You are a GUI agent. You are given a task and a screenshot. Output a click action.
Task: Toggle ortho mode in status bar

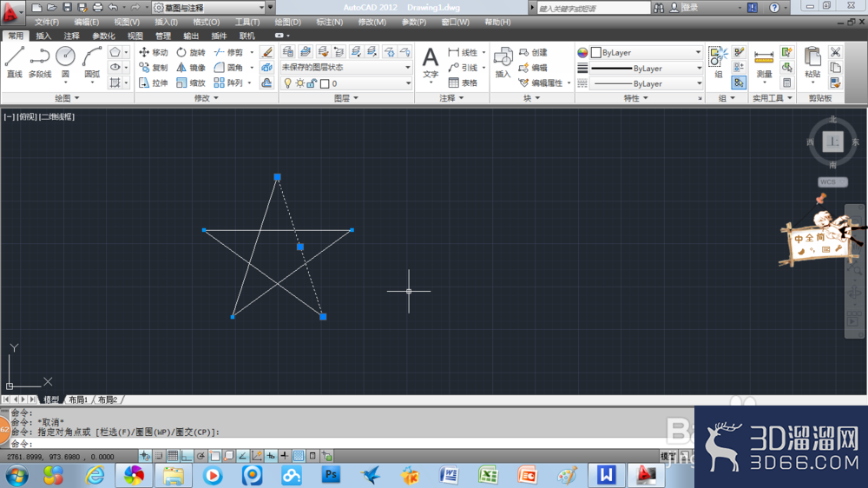tap(187, 456)
